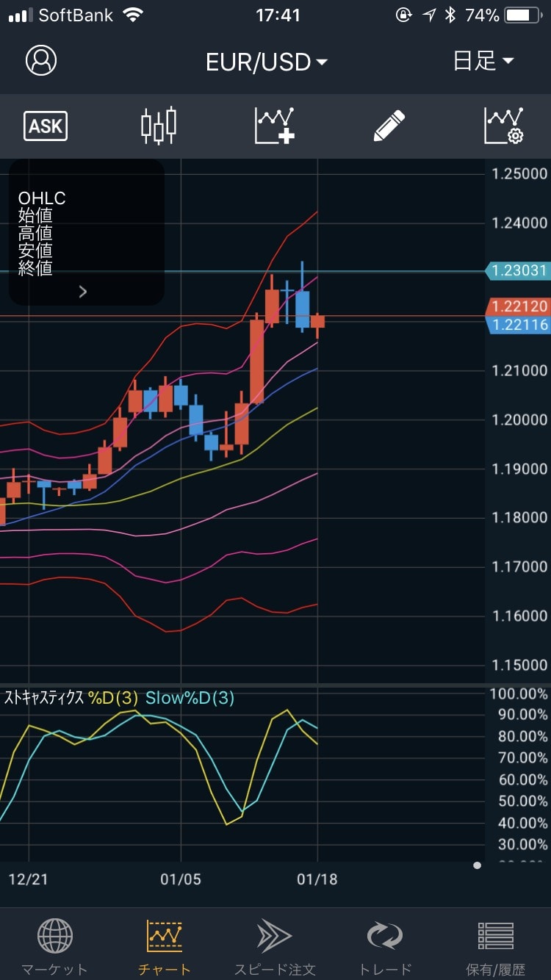Tap the 01/18 date axis label
551x980 pixels.
[317, 879]
